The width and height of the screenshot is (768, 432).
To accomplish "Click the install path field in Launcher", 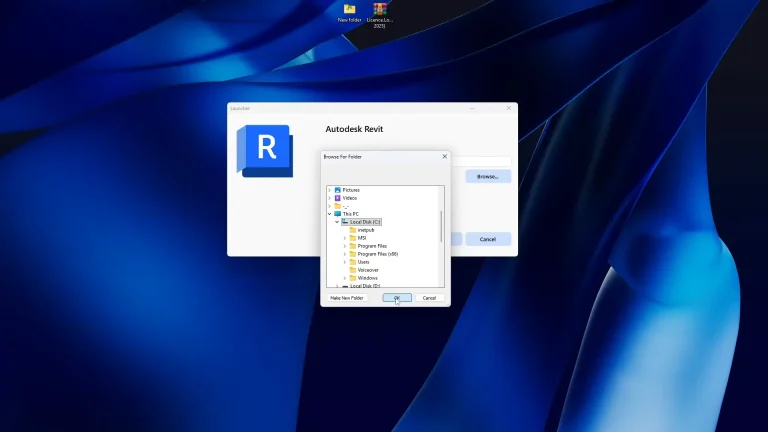I will coord(480,161).
